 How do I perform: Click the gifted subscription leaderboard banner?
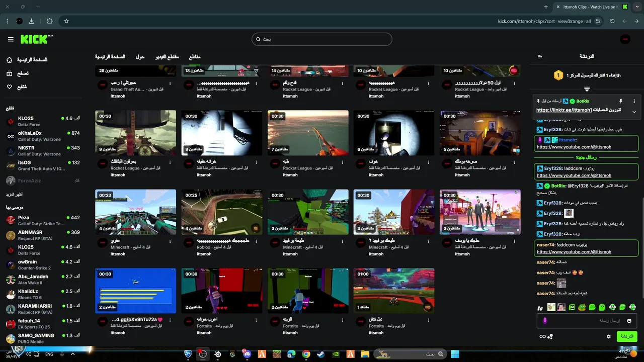tap(587, 75)
